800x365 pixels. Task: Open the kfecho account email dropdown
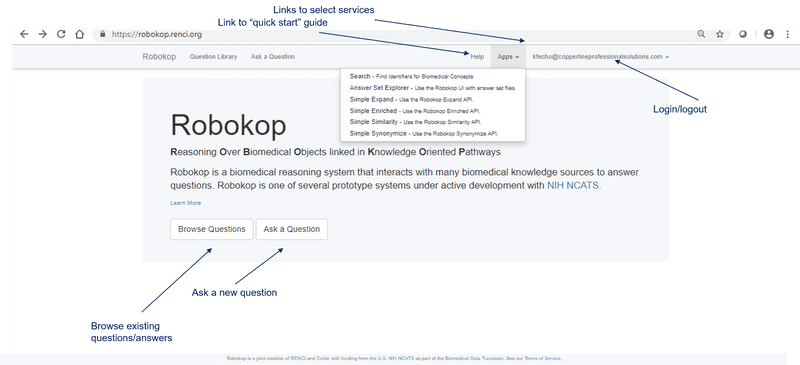pos(601,57)
